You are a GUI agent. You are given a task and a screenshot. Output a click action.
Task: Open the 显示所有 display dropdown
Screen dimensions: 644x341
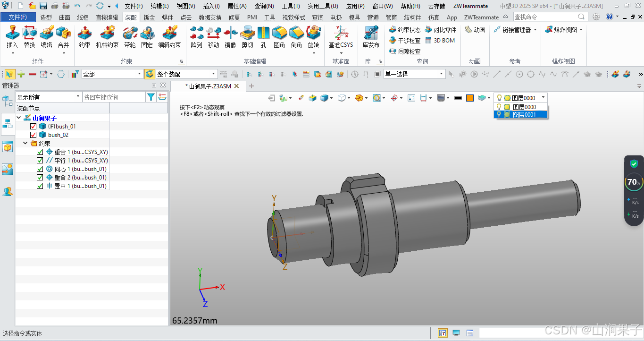coord(49,97)
